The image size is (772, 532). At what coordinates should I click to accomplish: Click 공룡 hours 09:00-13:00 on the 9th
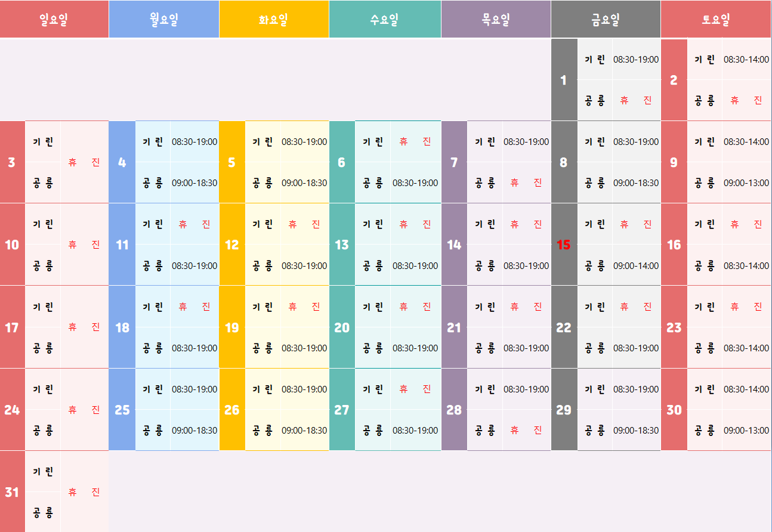746,183
